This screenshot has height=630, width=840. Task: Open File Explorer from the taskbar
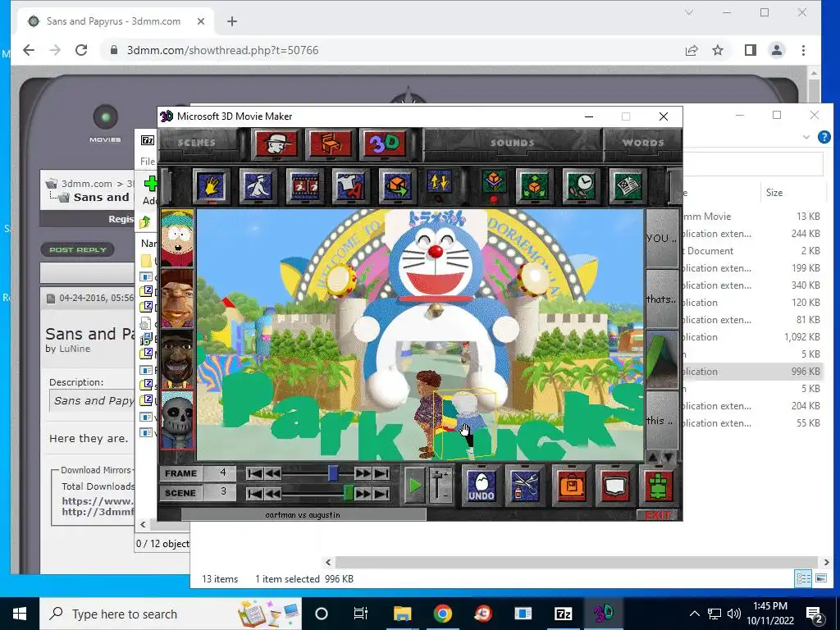pyautogui.click(x=402, y=614)
